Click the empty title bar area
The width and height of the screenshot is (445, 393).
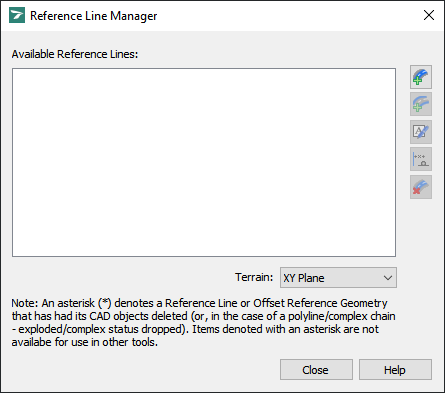(287, 15)
